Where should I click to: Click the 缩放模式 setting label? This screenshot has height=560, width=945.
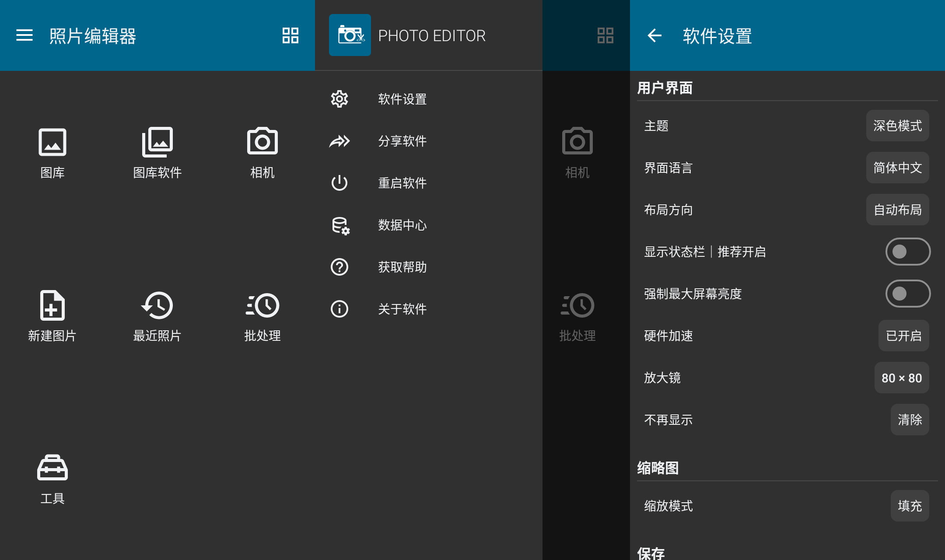coord(668,506)
